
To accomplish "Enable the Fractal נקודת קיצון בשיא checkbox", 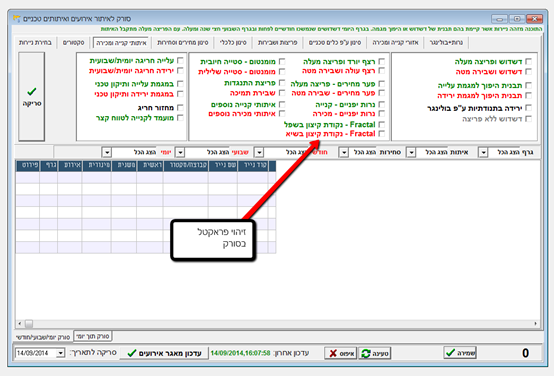I will coord(382,134).
